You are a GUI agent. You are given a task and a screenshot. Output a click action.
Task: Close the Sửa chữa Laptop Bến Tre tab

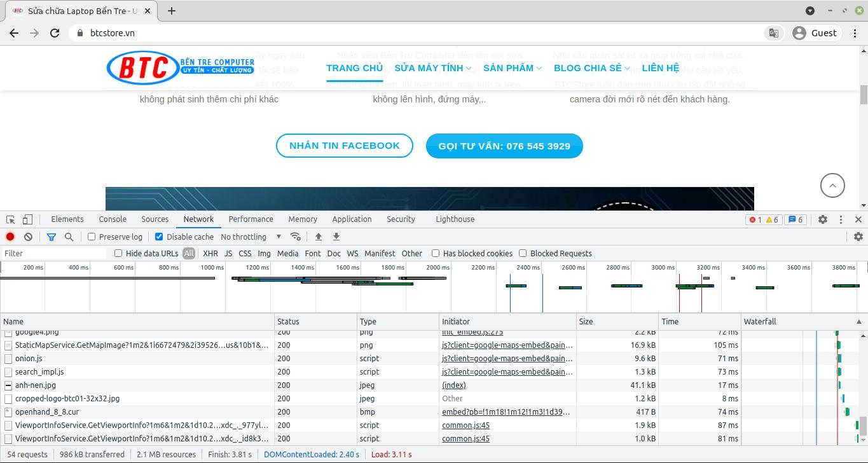pos(148,11)
